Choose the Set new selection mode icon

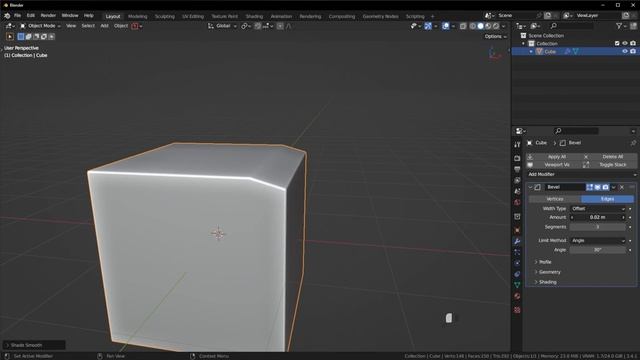pos(21,37)
